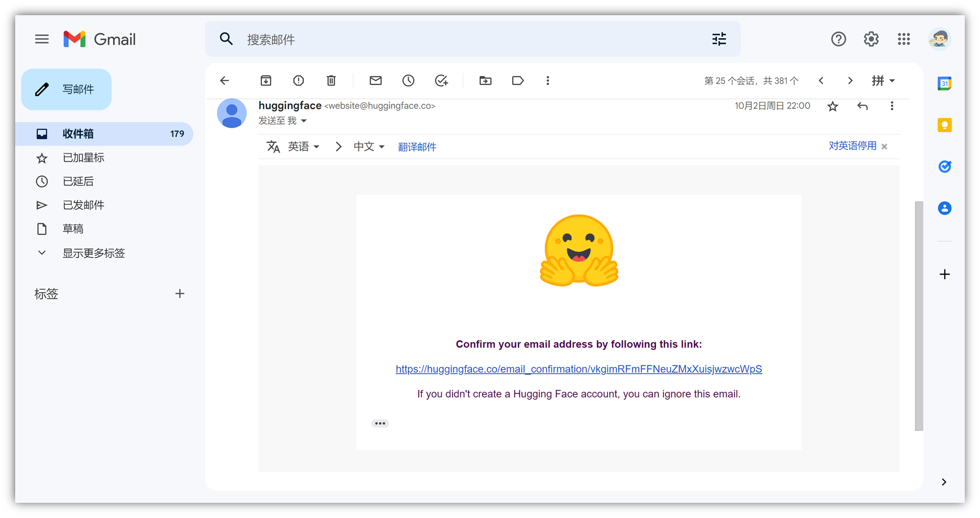
Task: Click the translate icon in translation bar
Action: (273, 147)
